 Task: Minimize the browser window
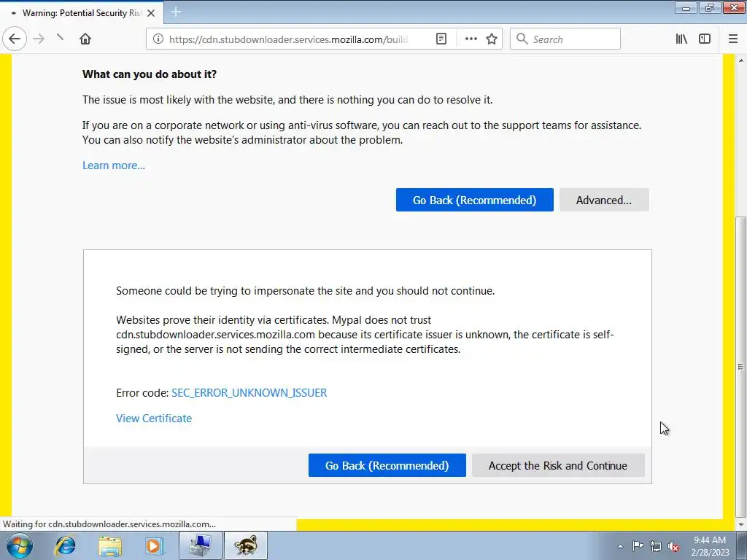[x=686, y=7]
